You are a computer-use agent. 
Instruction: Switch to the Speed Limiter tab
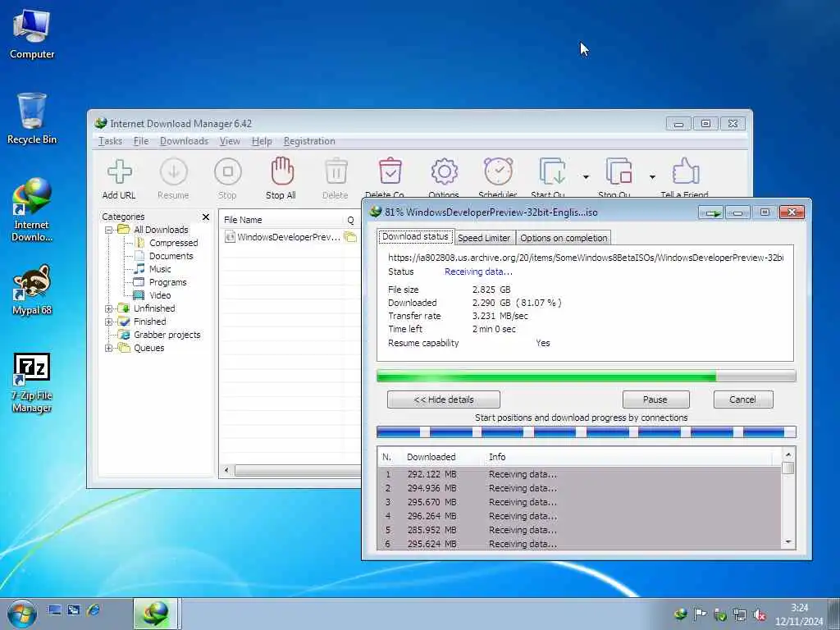pos(484,238)
